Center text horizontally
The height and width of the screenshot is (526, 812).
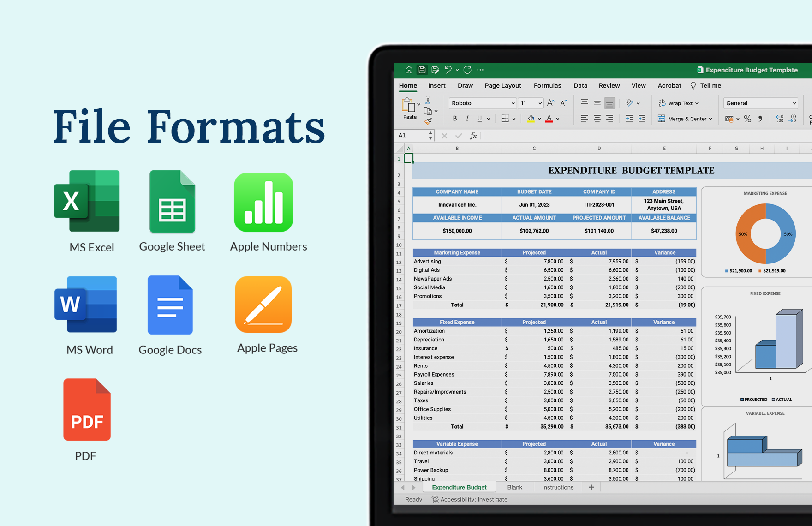[x=597, y=119]
